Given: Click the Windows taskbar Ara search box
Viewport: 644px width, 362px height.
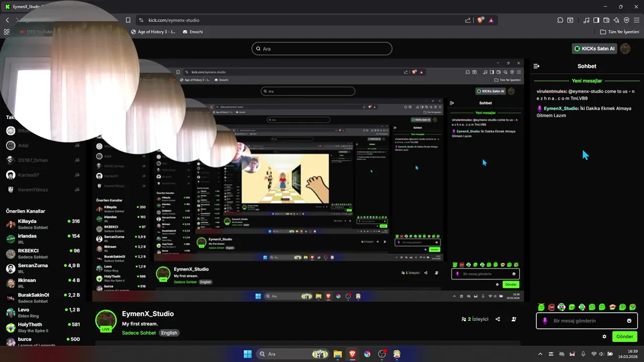Looking at the screenshot, I should [x=293, y=354].
